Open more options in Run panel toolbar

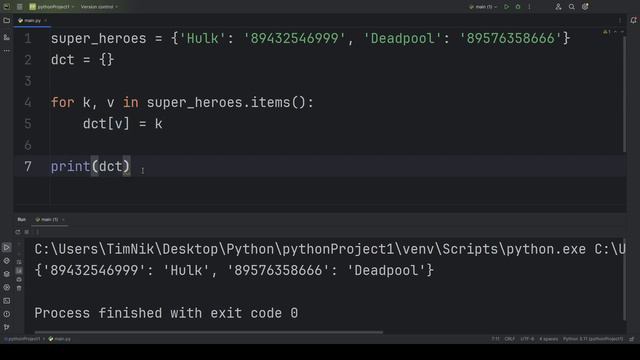[x=37, y=232]
